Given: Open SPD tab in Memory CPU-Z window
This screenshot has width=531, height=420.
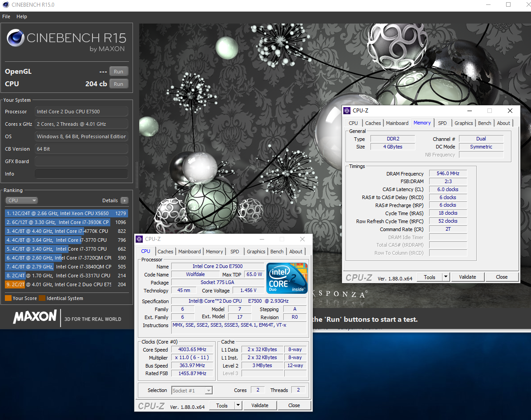Looking at the screenshot, I should click(x=442, y=123).
